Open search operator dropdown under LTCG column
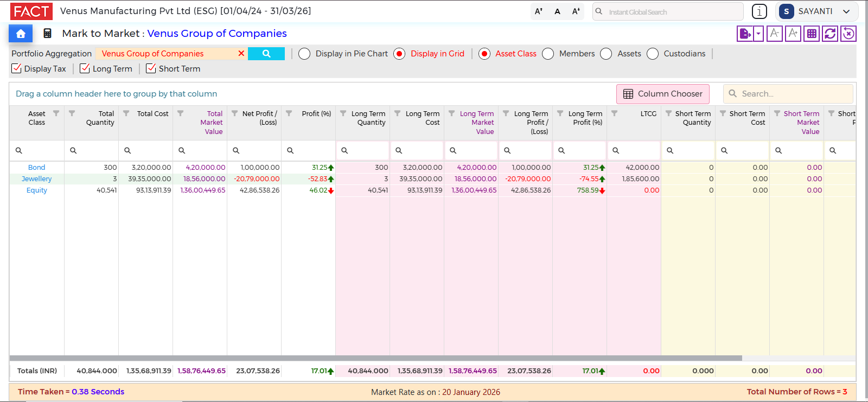The width and height of the screenshot is (868, 402). 616,151
